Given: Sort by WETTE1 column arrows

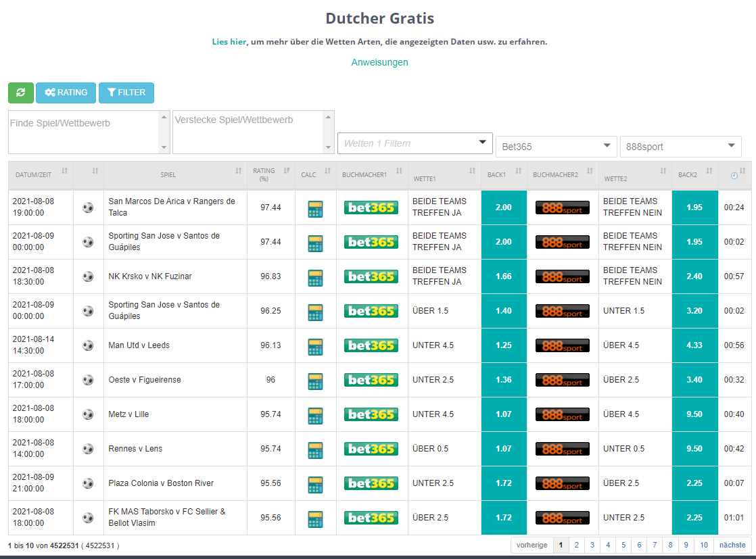Looking at the screenshot, I should tap(472, 170).
